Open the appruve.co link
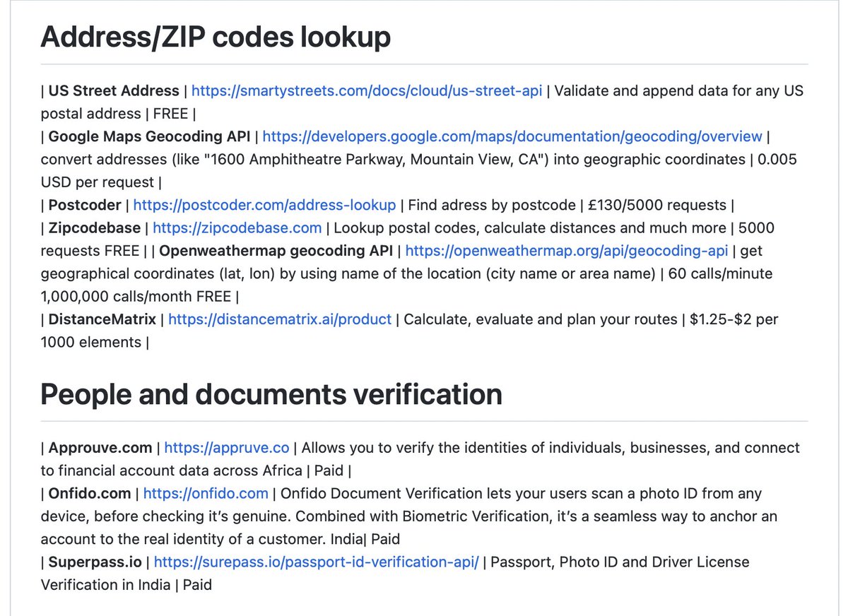The width and height of the screenshot is (848, 616). click(227, 448)
